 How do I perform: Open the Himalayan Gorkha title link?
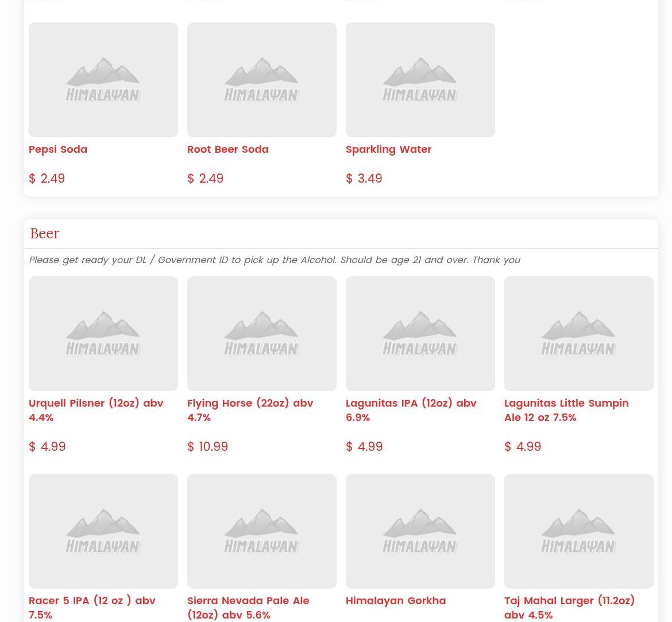coord(396,601)
